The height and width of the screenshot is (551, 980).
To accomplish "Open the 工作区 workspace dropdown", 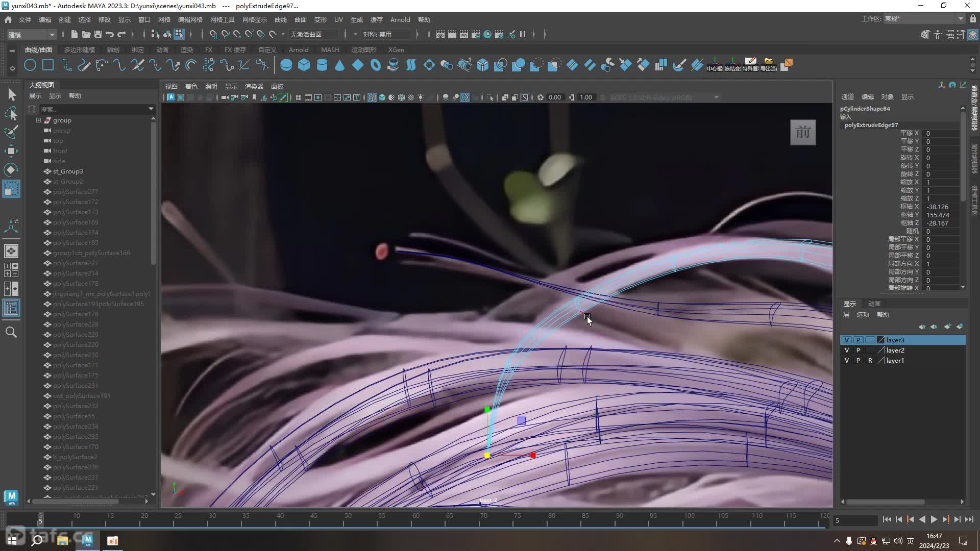I will 924,19.
